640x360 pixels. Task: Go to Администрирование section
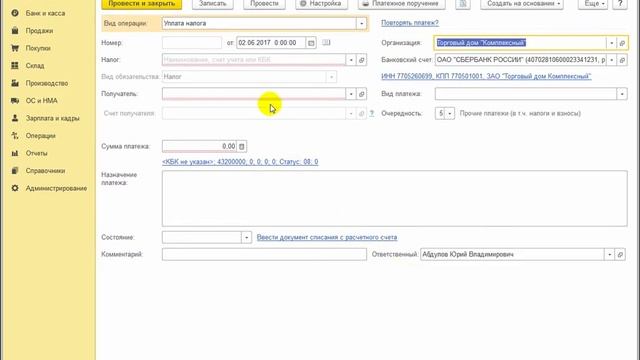click(x=56, y=188)
